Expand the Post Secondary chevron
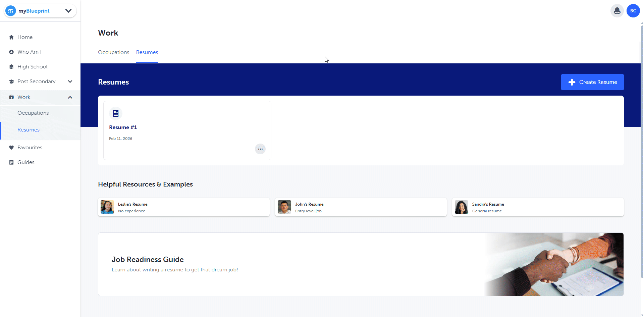644x317 pixels. coord(70,82)
